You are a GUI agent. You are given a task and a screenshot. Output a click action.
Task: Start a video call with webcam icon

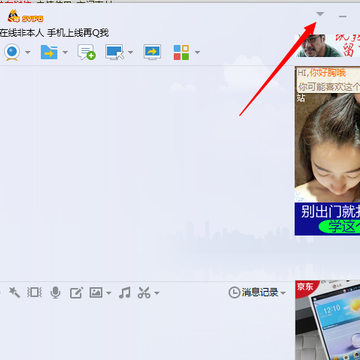click(12, 52)
